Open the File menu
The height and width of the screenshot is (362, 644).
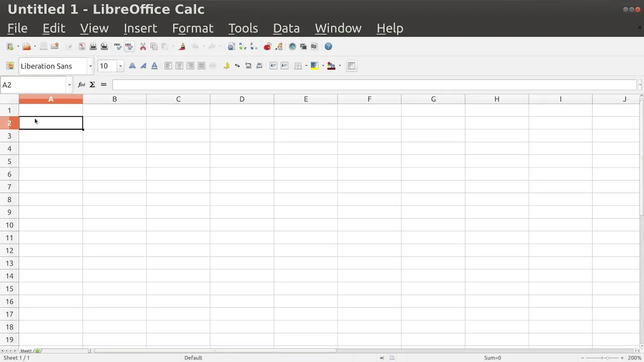tap(18, 28)
